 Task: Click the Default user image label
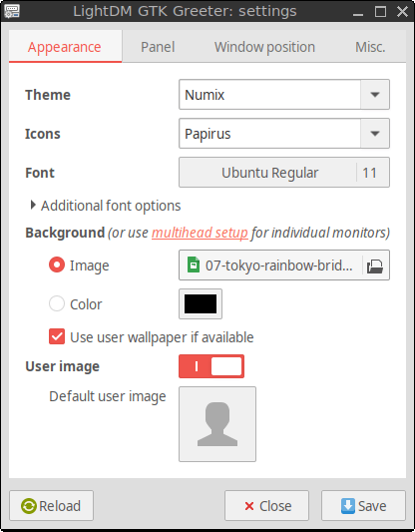coord(108,396)
